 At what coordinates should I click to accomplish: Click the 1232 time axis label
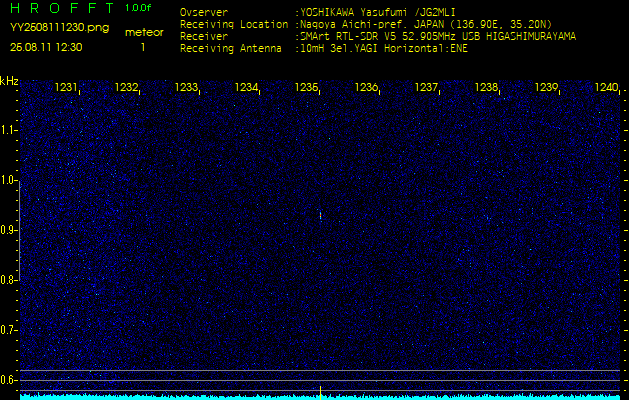126,87
